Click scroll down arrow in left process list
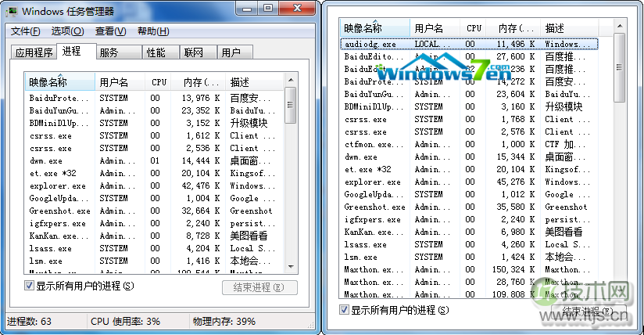Viewport: 644px width, 335px height. coord(291,267)
